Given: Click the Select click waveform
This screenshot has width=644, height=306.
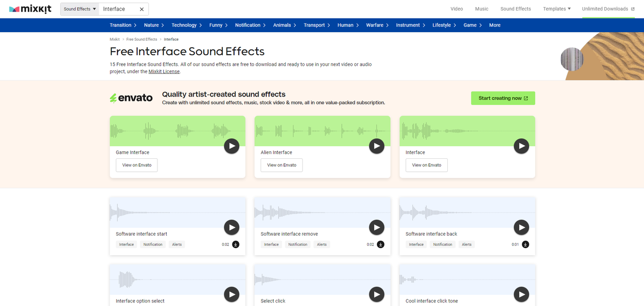Looking at the screenshot, I should (x=323, y=279).
